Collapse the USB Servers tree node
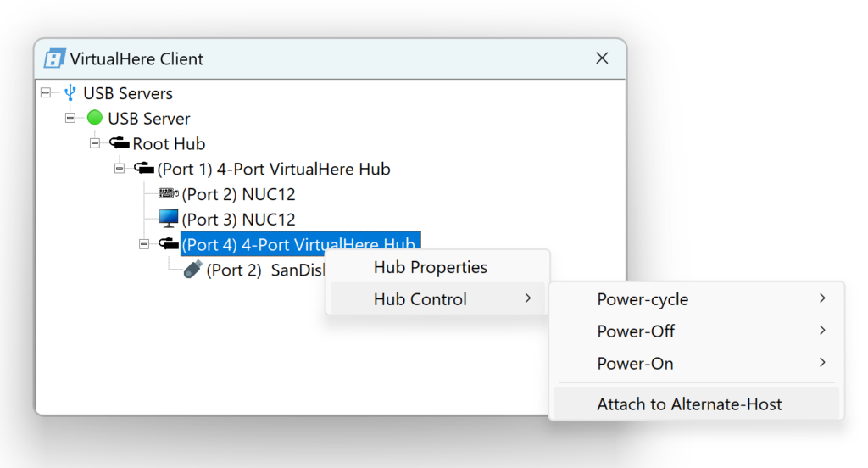The width and height of the screenshot is (868, 468). click(x=46, y=93)
